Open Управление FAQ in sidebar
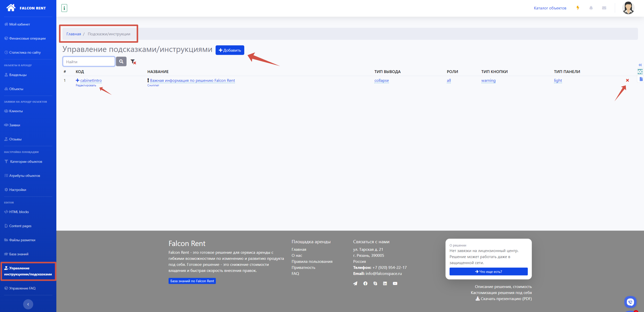The height and width of the screenshot is (312, 644). (22, 288)
